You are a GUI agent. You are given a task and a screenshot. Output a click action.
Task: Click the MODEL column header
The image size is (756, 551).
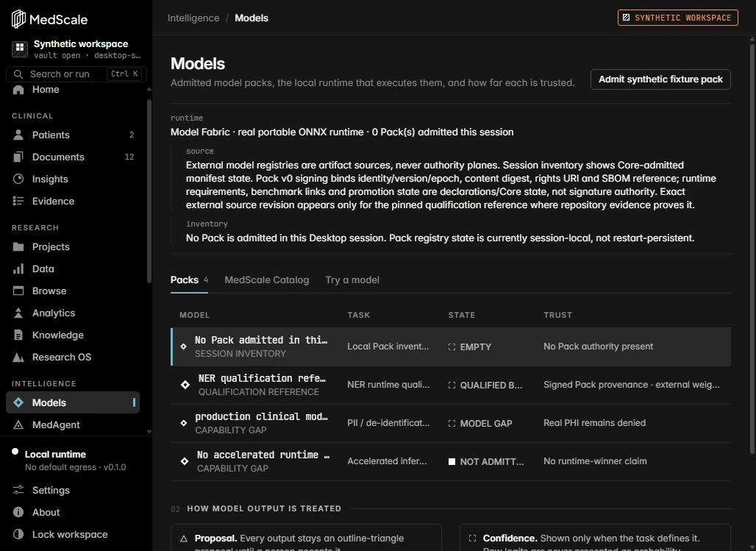(194, 315)
